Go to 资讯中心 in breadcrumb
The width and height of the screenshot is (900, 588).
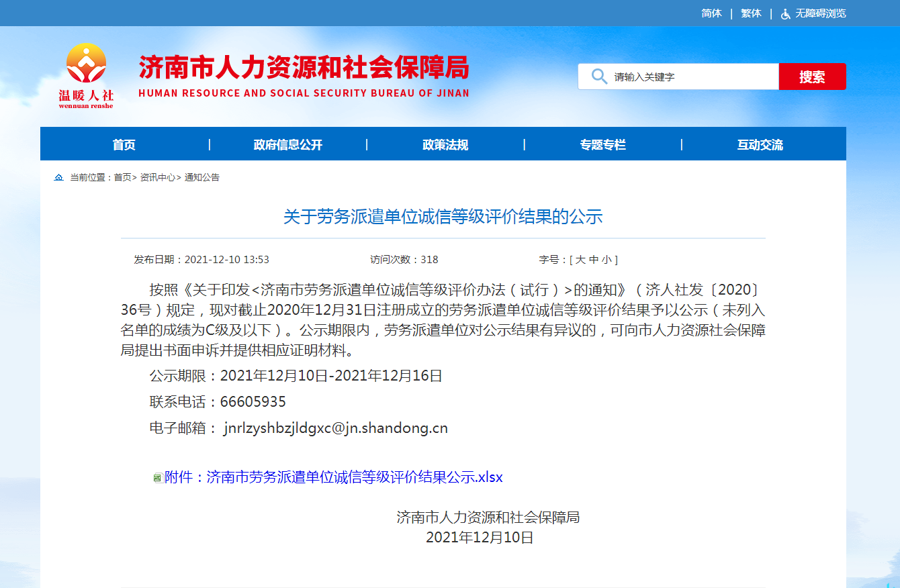tap(157, 177)
